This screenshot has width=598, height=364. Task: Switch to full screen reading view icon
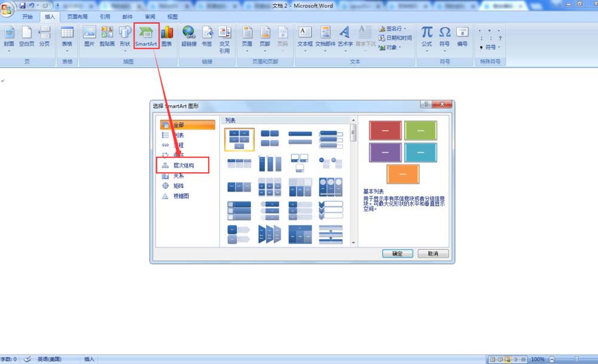[x=500, y=359]
